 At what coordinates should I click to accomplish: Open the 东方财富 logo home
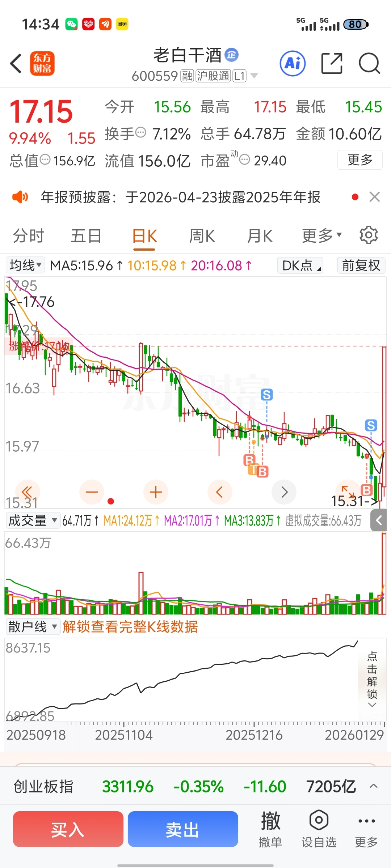[x=42, y=63]
